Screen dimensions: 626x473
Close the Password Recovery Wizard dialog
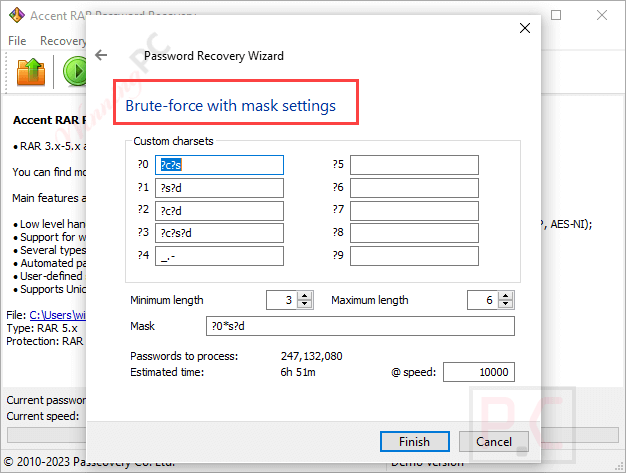tap(525, 28)
